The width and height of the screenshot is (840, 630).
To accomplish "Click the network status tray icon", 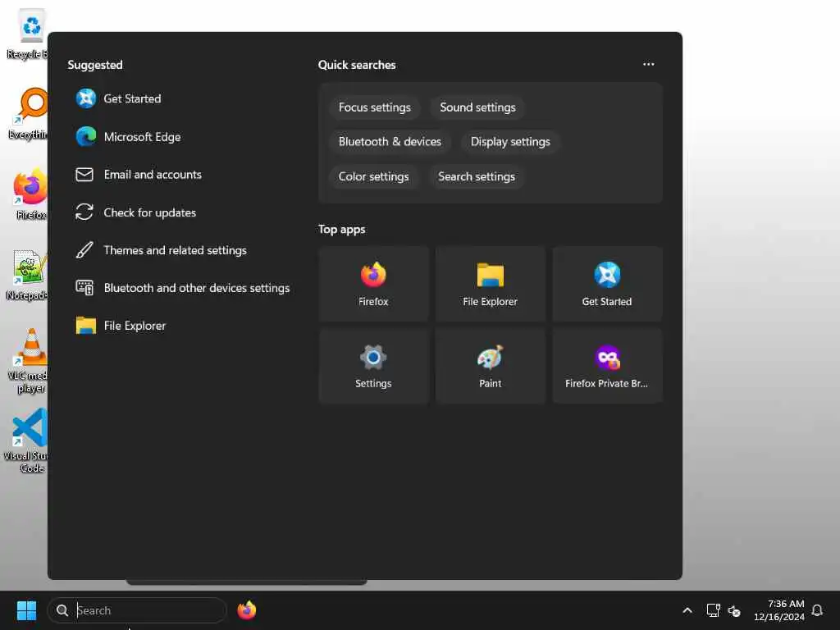I will (x=713, y=610).
